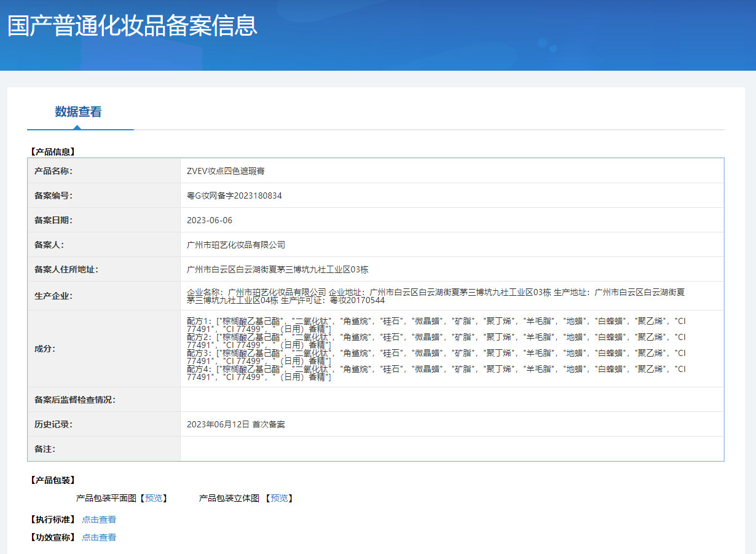This screenshot has width=756, height=554.
Task: Switch to the 数据查看 tab
Action: 78,112
